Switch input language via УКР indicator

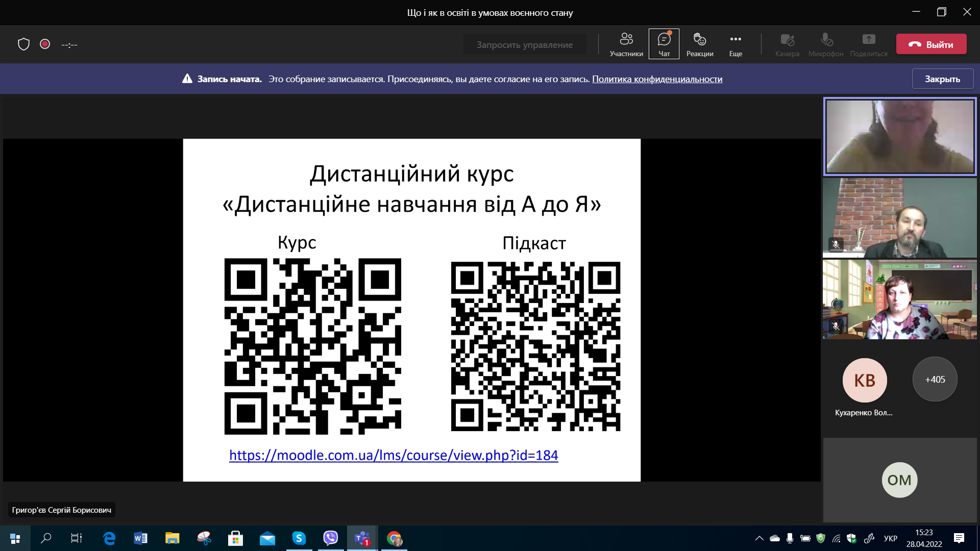(890, 538)
